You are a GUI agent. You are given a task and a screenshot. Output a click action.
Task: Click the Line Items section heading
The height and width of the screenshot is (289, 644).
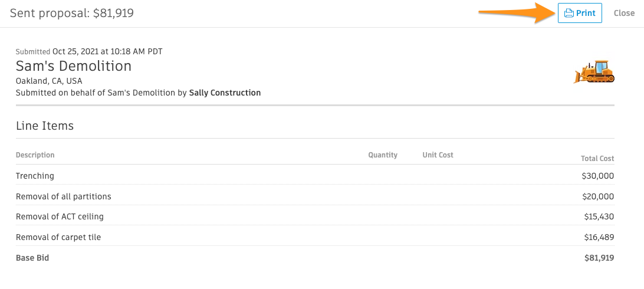tap(45, 126)
